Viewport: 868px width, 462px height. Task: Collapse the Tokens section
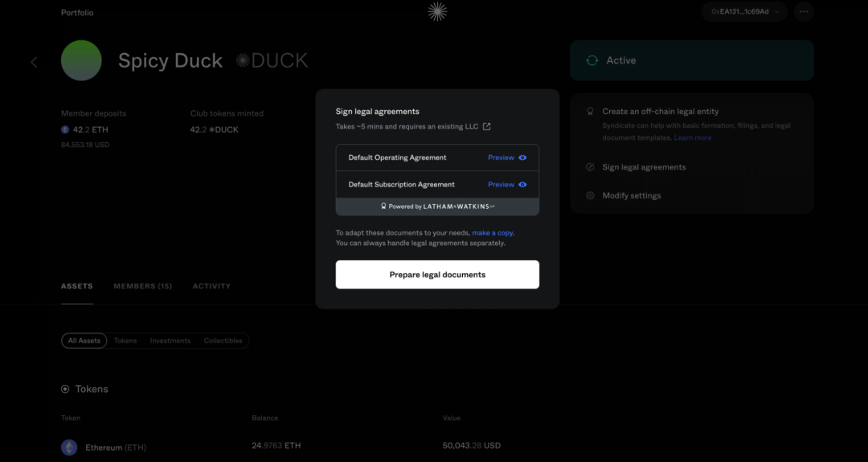point(65,389)
